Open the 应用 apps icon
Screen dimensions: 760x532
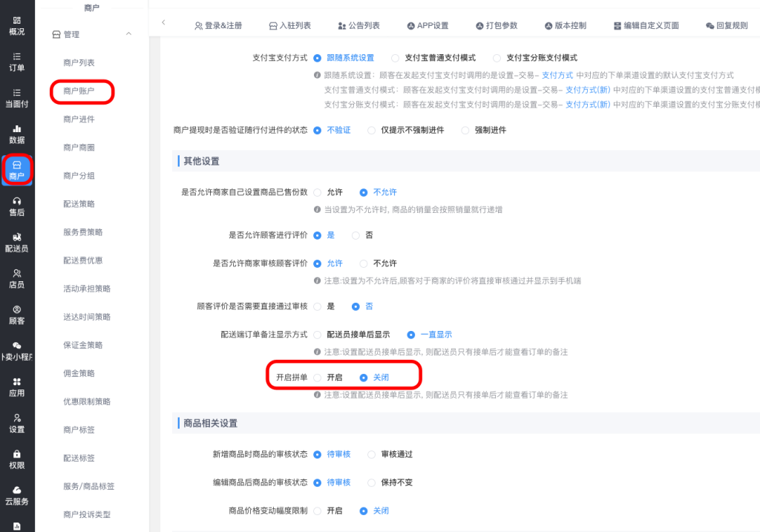16,382
